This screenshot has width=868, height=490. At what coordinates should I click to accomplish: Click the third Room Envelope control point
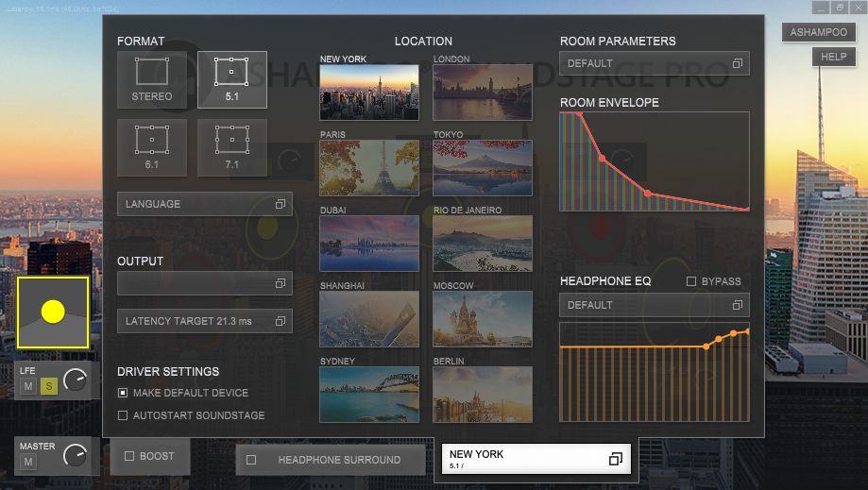coord(648,193)
